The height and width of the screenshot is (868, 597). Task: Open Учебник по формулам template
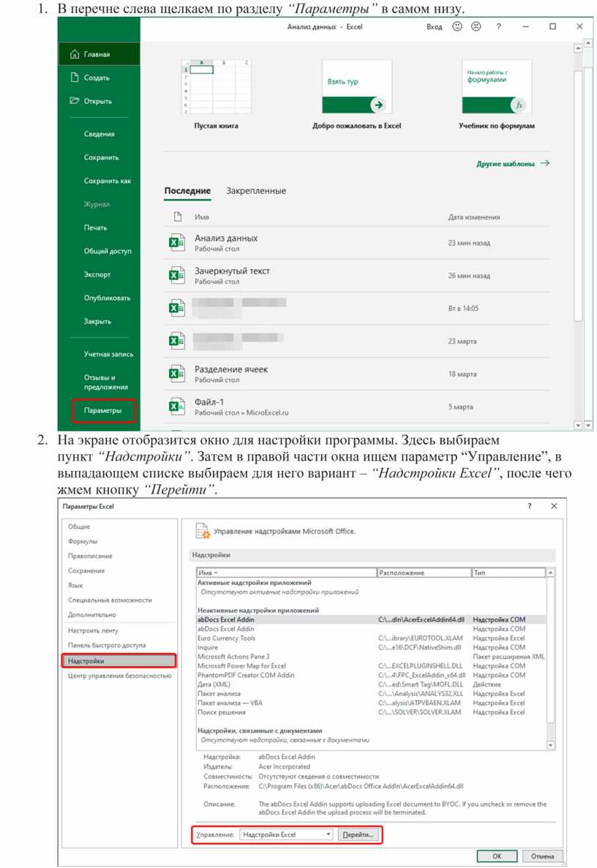point(497,86)
